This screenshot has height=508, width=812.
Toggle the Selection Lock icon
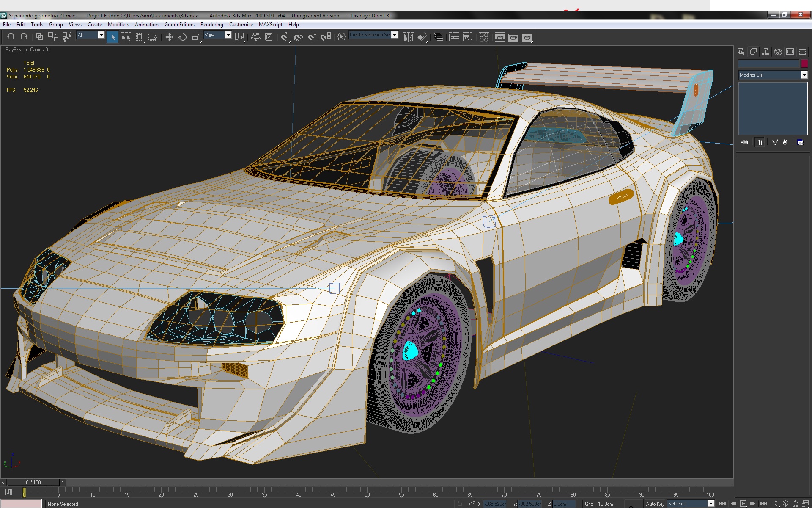coord(460,504)
